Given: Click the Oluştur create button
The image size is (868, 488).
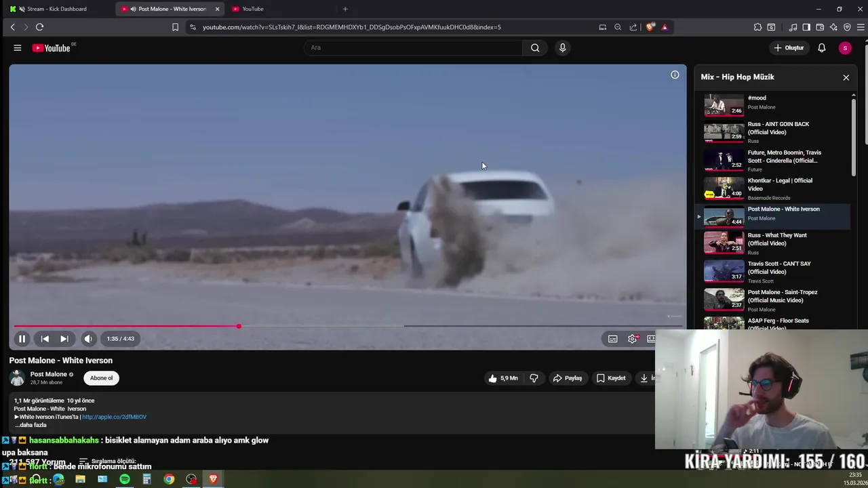Looking at the screenshot, I should click(x=789, y=48).
